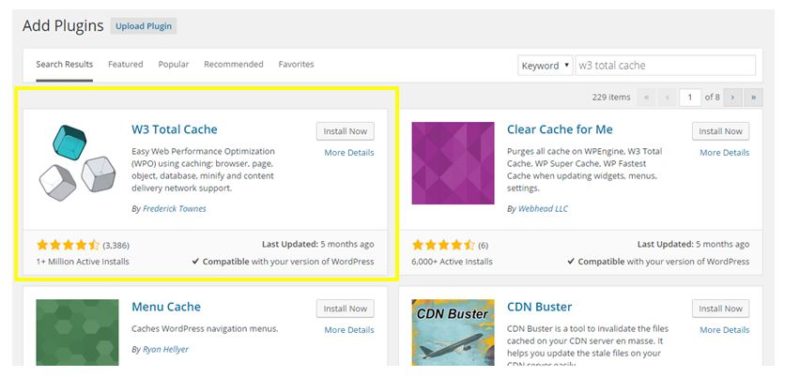
Task: Click the 'Add Plugins' page heading
Action: 63,26
